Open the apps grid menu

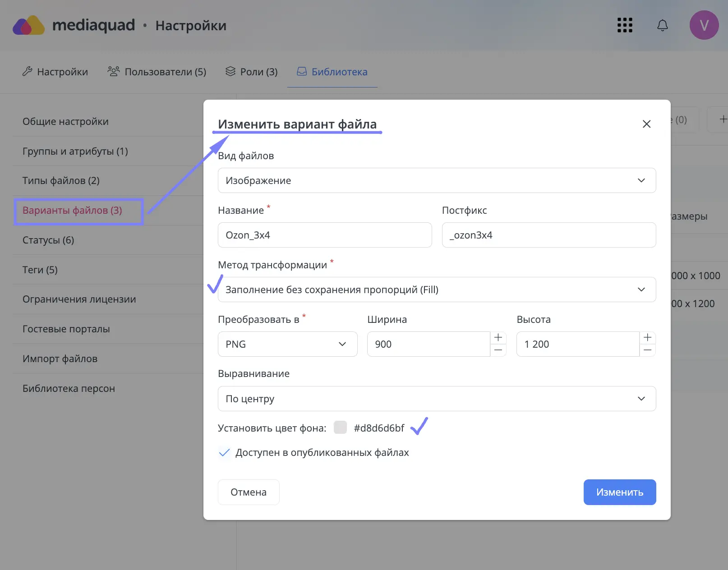point(625,25)
